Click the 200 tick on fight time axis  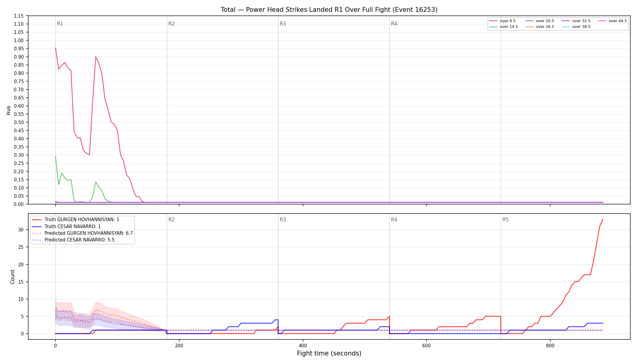click(x=179, y=345)
